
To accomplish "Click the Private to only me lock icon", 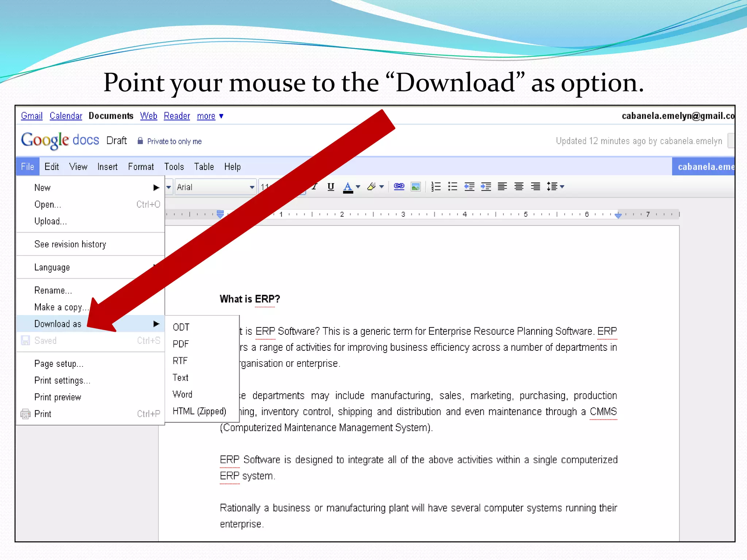I will coord(140,141).
